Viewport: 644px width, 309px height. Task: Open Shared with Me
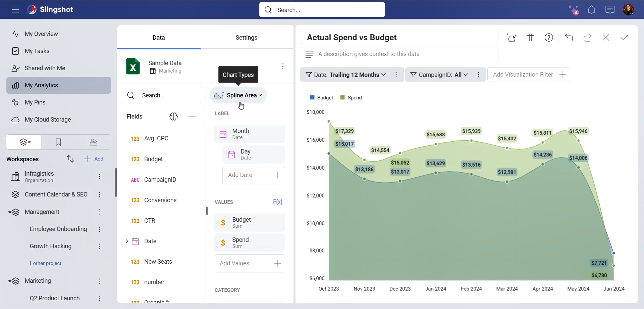tap(59, 68)
